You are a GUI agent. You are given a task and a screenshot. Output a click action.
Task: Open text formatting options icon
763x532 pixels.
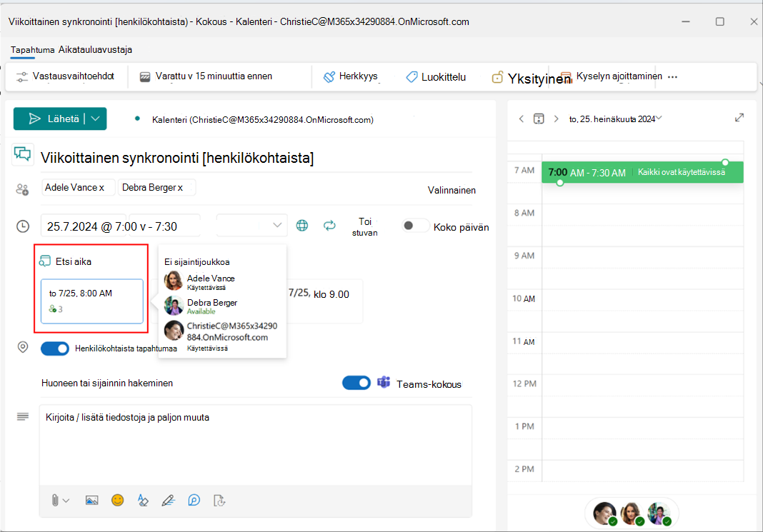(x=143, y=501)
